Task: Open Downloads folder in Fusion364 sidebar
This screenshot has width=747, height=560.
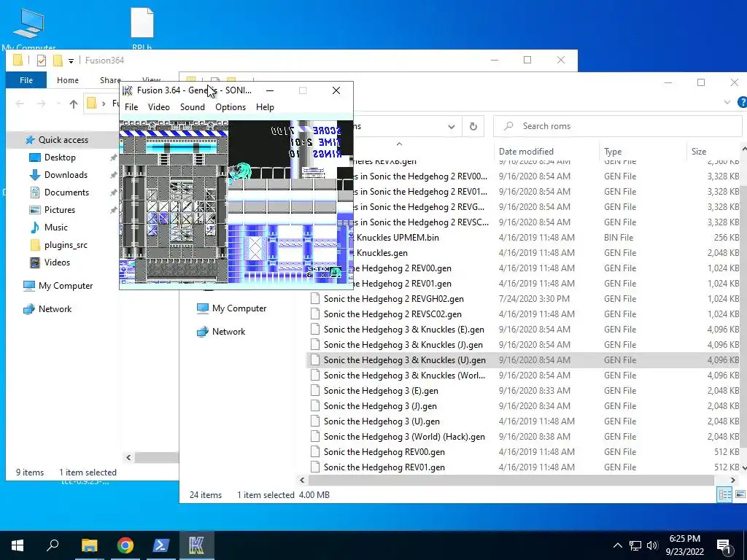Action: click(x=66, y=175)
